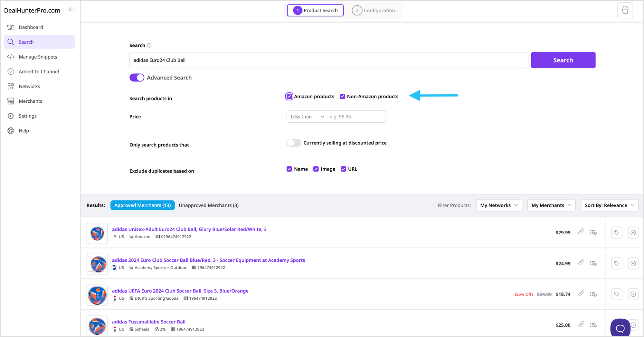Open list options icon for the $29.99 product
Image resolution: width=644 pixels, height=337 pixels.
tap(593, 232)
